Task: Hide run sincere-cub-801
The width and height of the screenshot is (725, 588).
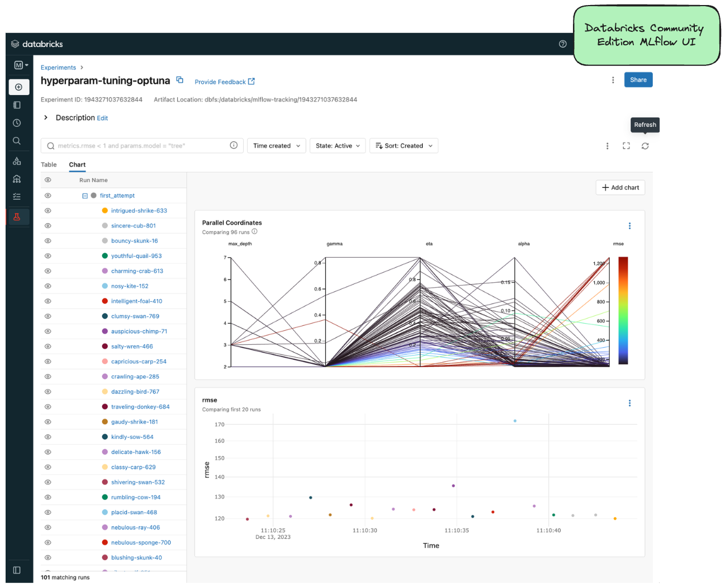Action: [x=48, y=226]
